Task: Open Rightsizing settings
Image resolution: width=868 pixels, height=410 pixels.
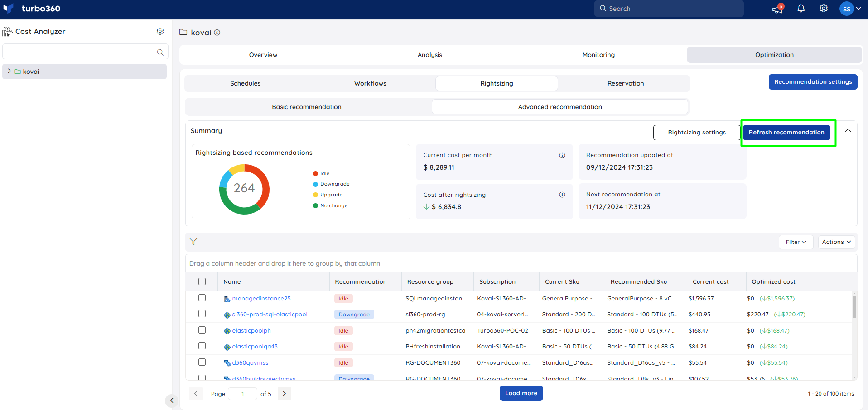Action: (x=697, y=133)
